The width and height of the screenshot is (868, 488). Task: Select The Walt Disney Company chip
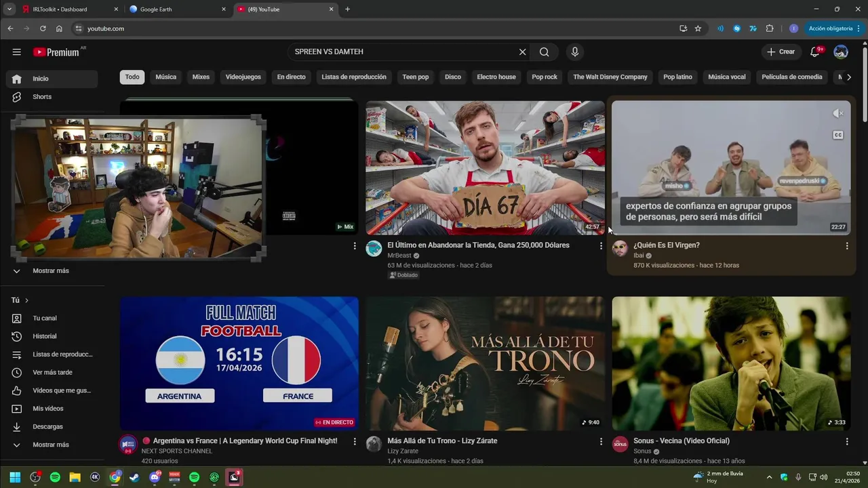(610, 77)
